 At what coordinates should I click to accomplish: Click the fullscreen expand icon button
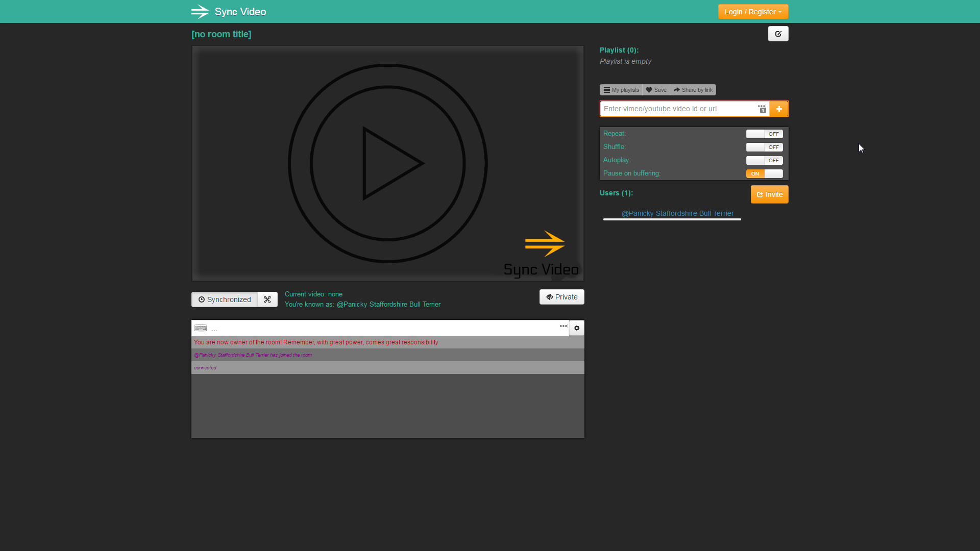pyautogui.click(x=267, y=299)
